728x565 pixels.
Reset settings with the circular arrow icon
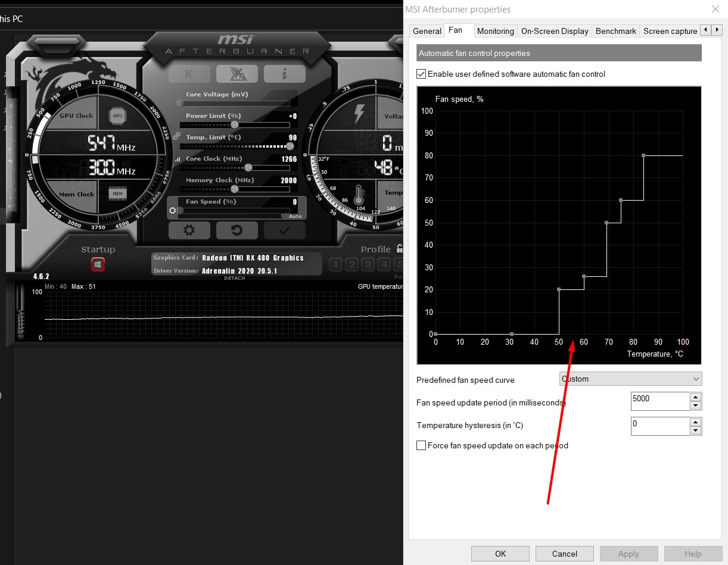coord(237,230)
